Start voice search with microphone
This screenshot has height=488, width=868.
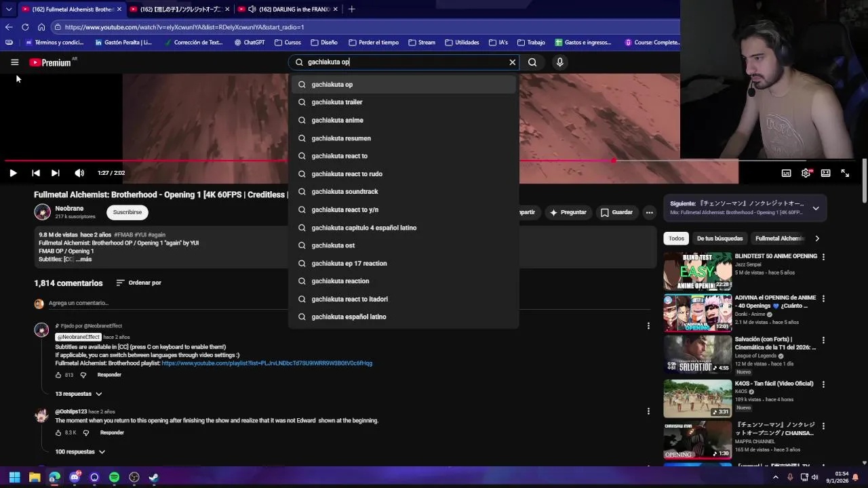(559, 62)
